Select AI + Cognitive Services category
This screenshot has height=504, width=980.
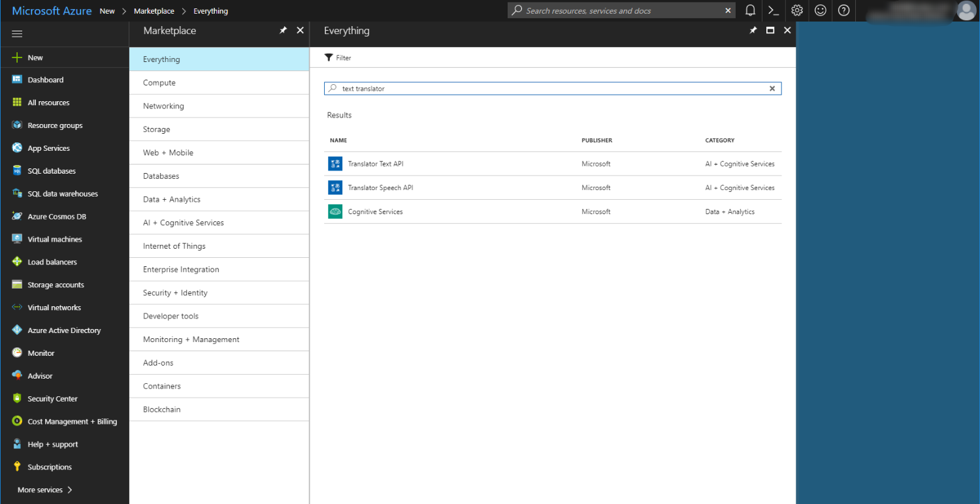tap(219, 223)
